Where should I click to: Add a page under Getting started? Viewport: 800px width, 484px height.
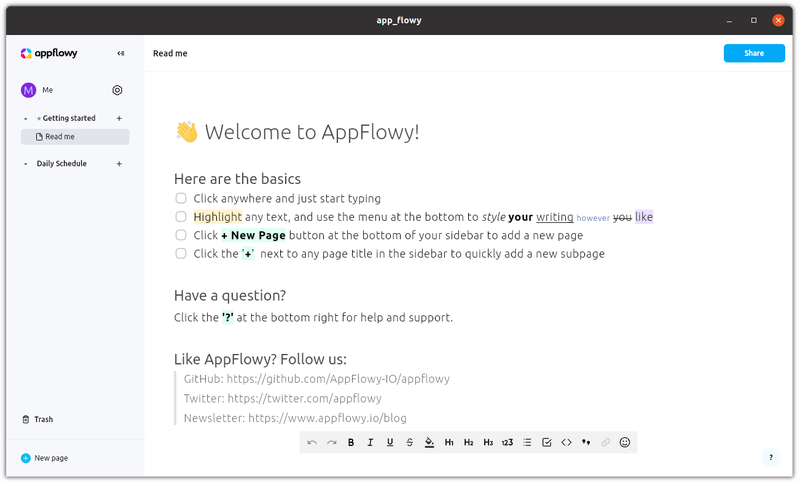click(119, 118)
